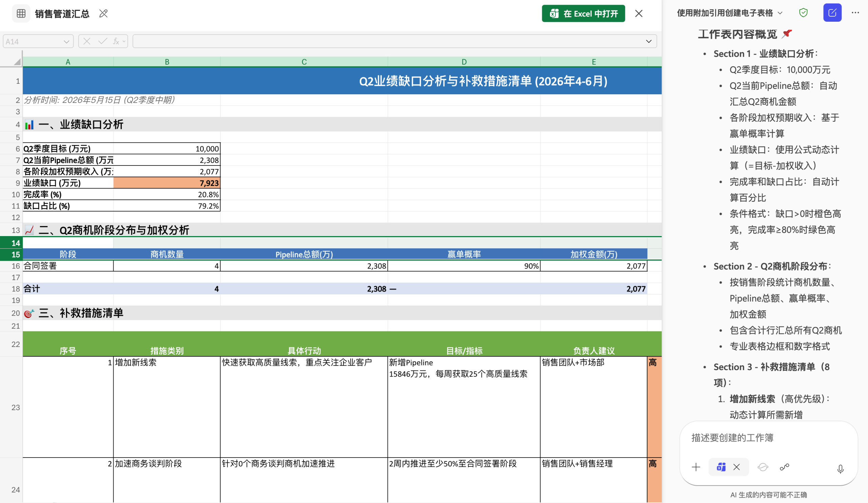
Task: Expand the formula bar with its chevron
Action: pyautogui.click(x=649, y=41)
